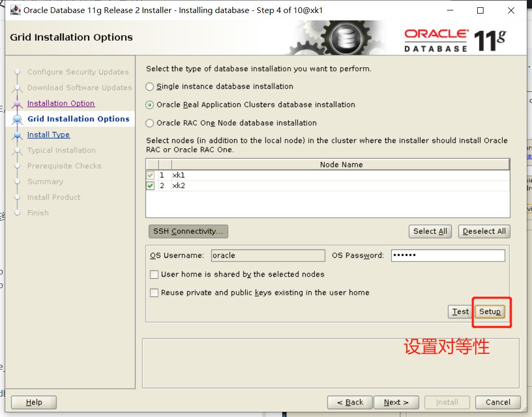Enable Reuse private and public keys
Image resolution: width=532 pixels, height=417 pixels.
(154, 293)
